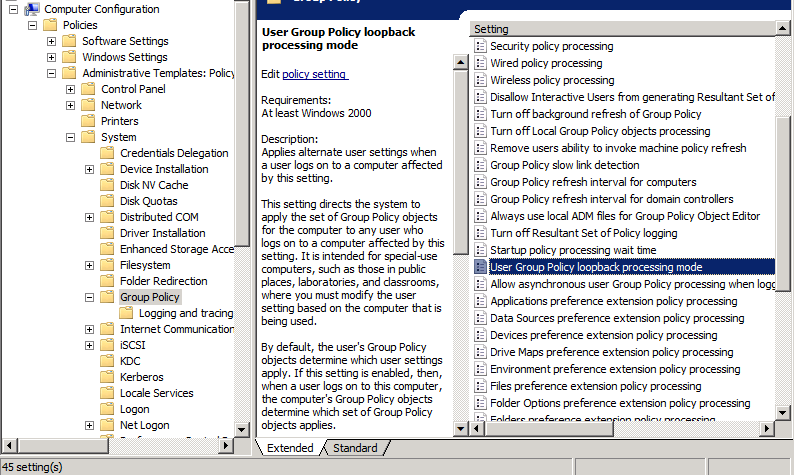Click the Printers folder icon
The height and width of the screenshot is (475, 794).
tap(88, 121)
